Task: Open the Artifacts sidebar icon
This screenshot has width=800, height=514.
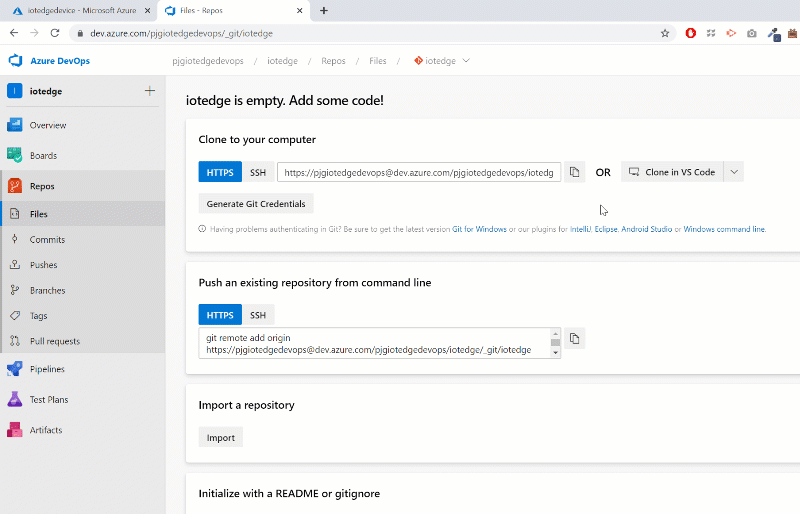Action: pyautogui.click(x=15, y=430)
